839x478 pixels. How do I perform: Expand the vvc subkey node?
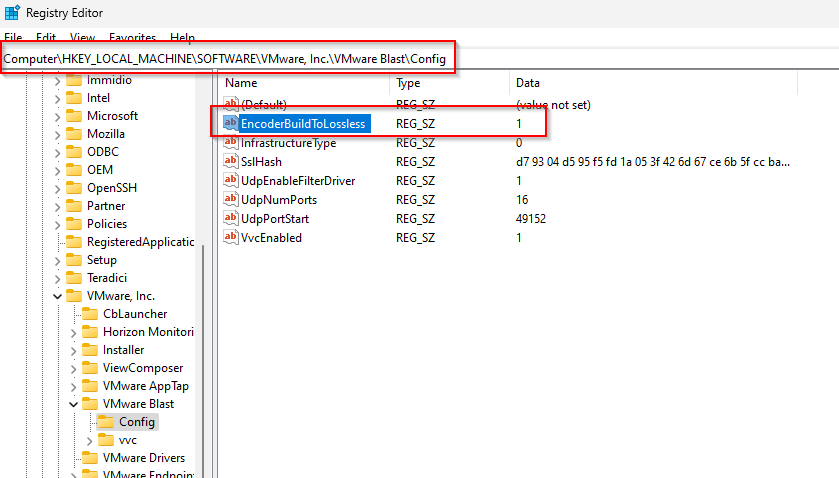pyautogui.click(x=90, y=440)
